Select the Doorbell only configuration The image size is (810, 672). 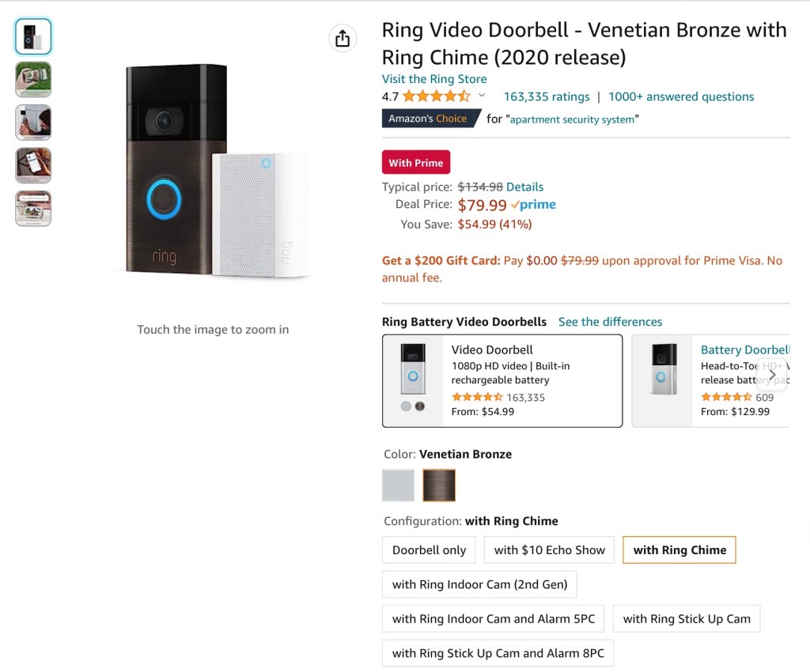coord(429,550)
